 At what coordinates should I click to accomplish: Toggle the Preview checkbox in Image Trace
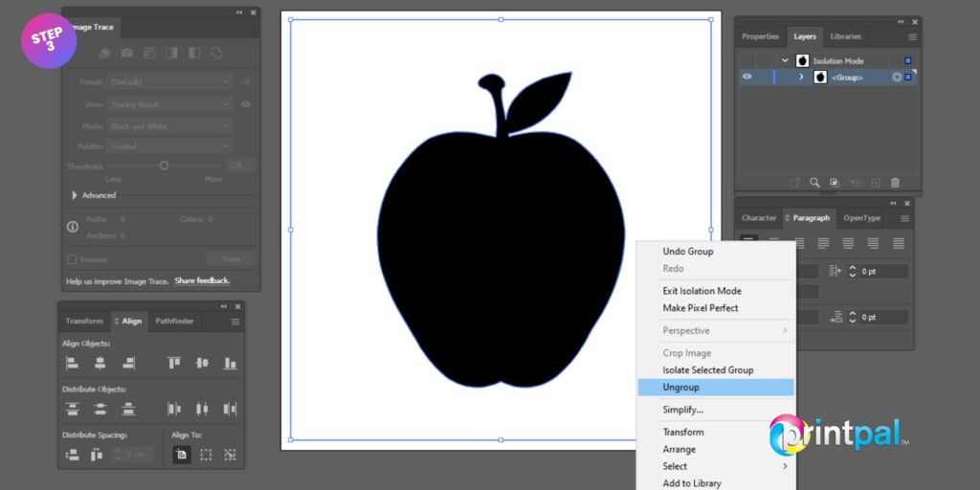[x=72, y=259]
